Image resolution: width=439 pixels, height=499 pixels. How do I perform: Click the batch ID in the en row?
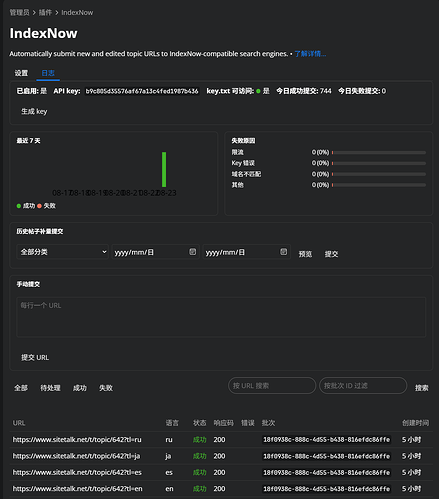point(327,489)
